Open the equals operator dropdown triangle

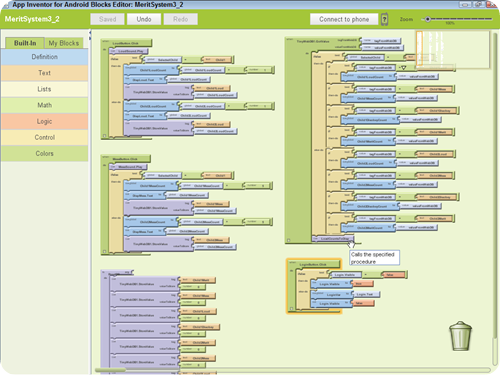pos(404,68)
